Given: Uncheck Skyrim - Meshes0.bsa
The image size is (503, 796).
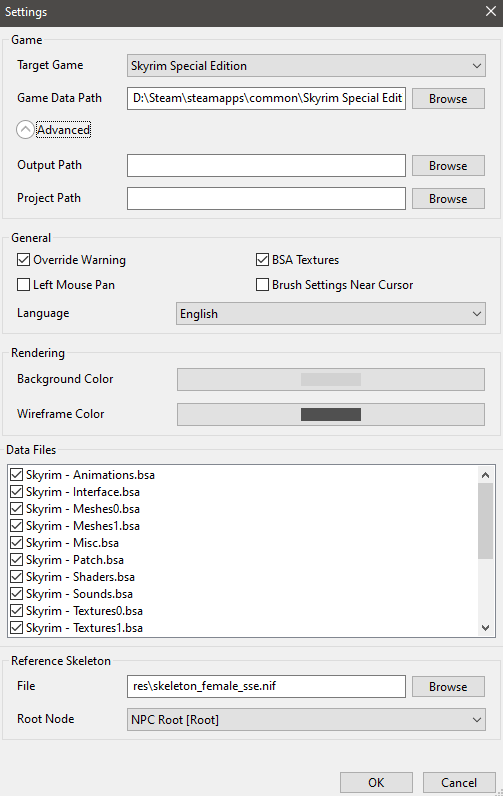Looking at the screenshot, I should (x=17, y=509).
